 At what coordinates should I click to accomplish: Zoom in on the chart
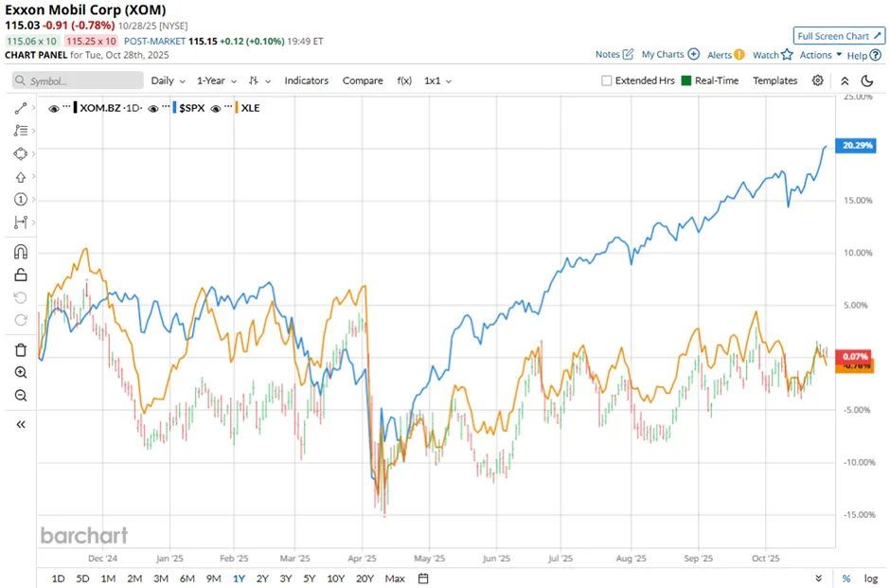click(x=21, y=372)
